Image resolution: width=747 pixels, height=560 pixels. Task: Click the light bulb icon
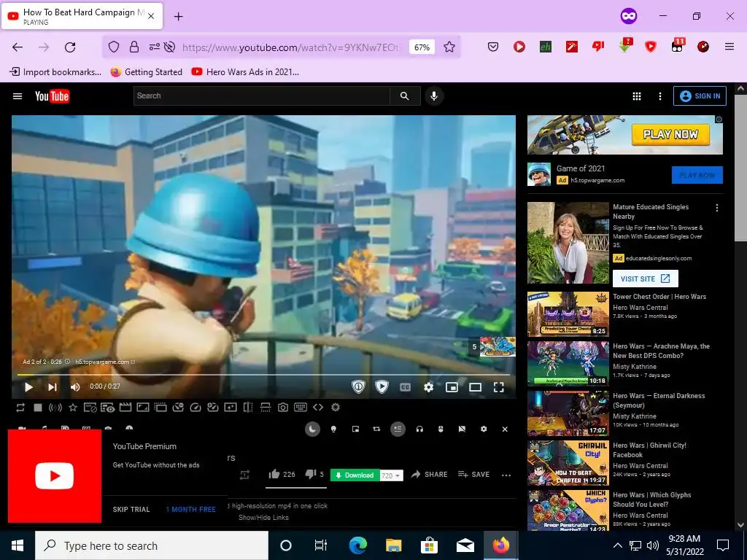333,429
